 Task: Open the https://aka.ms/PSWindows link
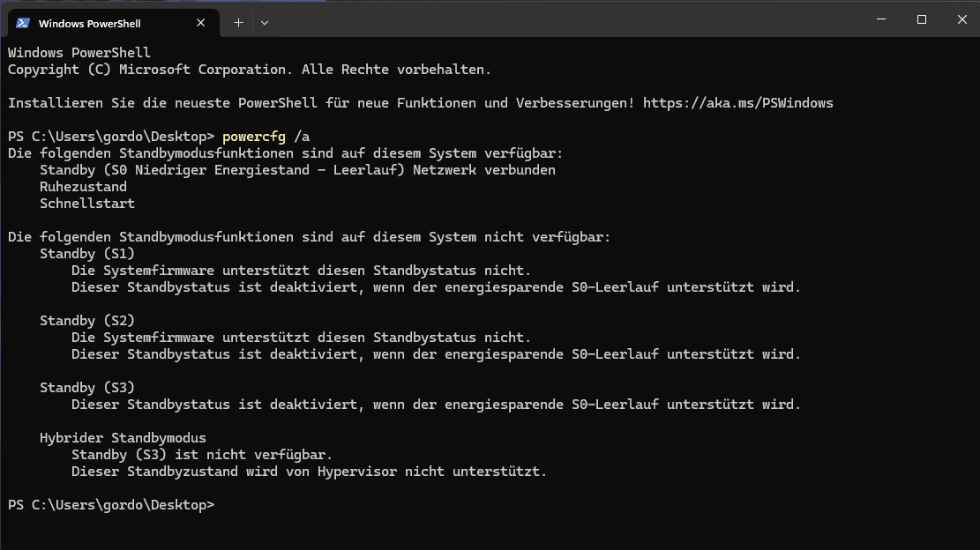pyautogui.click(x=737, y=103)
